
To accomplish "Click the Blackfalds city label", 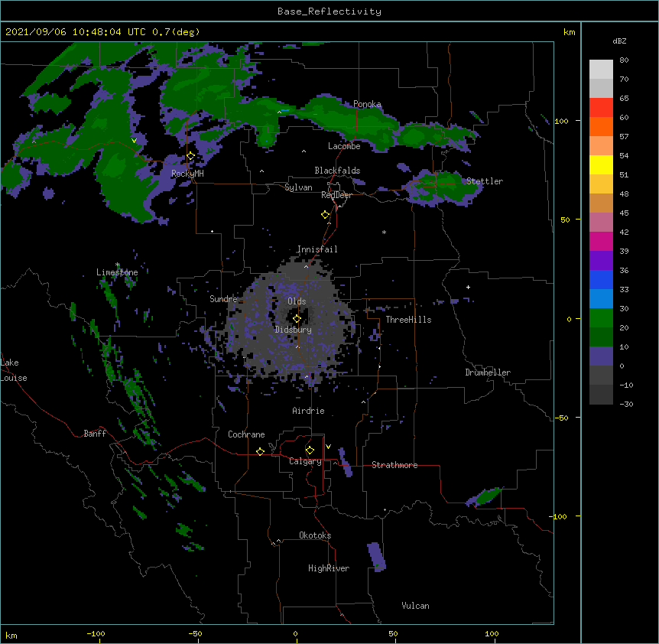I will (337, 171).
